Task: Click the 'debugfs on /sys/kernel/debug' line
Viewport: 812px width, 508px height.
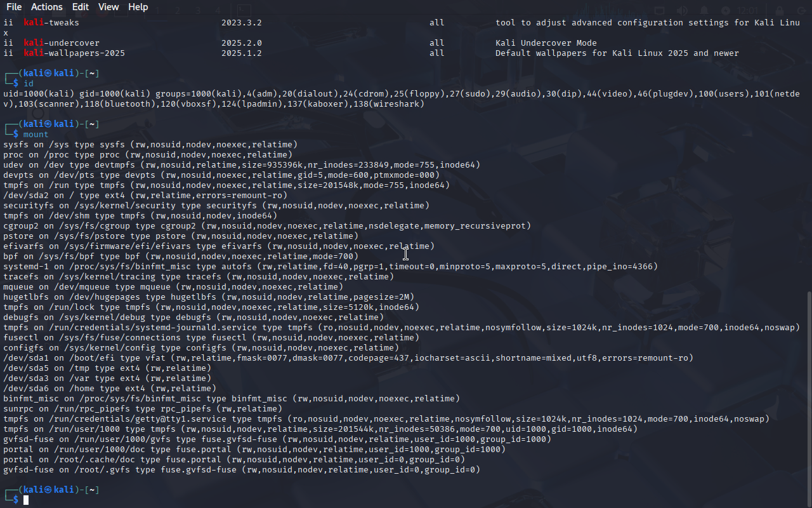Action: point(193,317)
